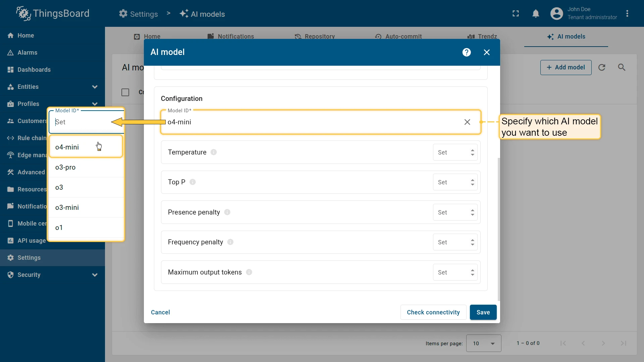This screenshot has width=644, height=362.
Task: Open Settings in sidebar
Action: 52,258
